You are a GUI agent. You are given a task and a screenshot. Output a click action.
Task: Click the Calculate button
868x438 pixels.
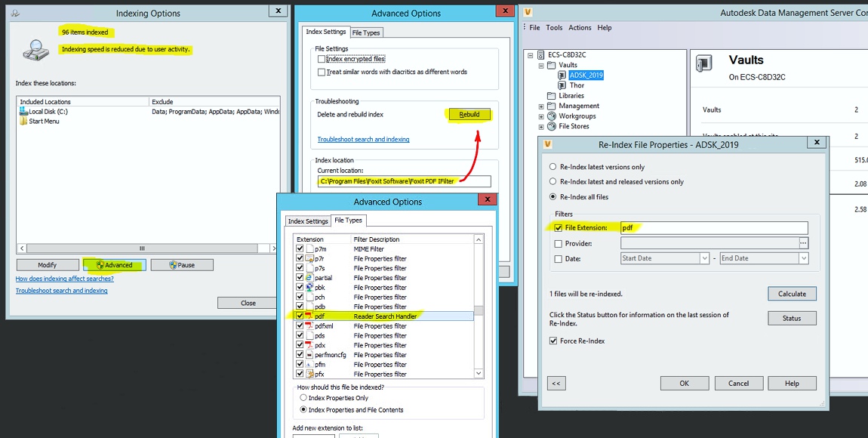793,294
